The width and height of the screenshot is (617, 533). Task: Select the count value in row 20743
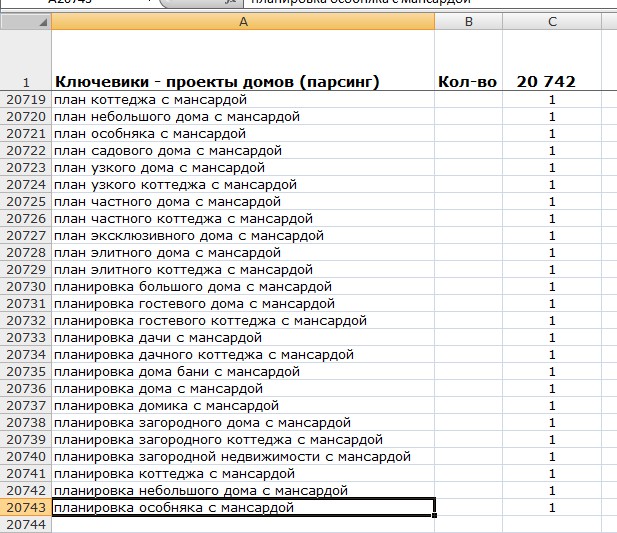[552, 507]
